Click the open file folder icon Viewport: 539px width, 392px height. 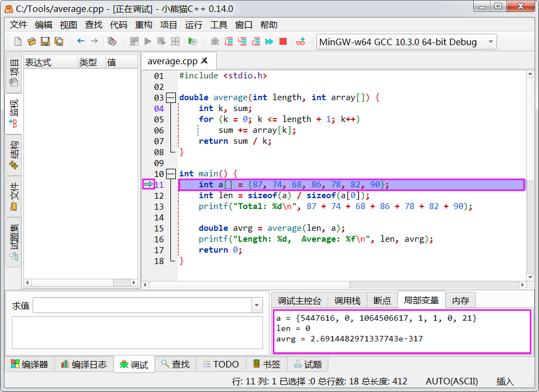[32, 41]
